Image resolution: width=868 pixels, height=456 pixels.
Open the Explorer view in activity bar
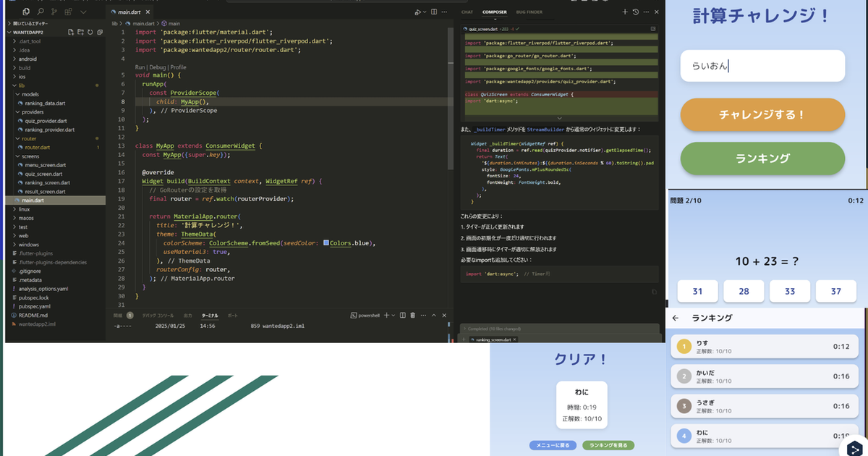[27, 12]
